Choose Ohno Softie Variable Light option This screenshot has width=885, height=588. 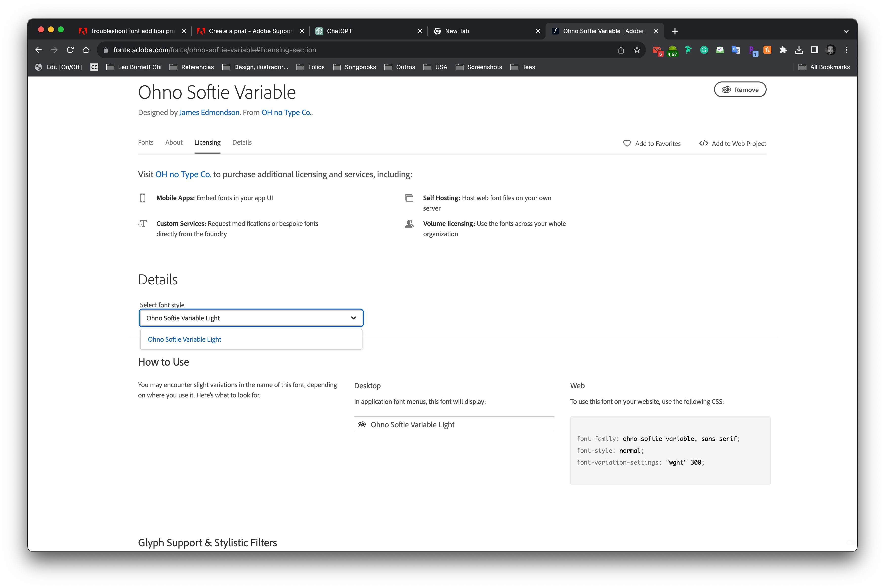pyautogui.click(x=185, y=339)
